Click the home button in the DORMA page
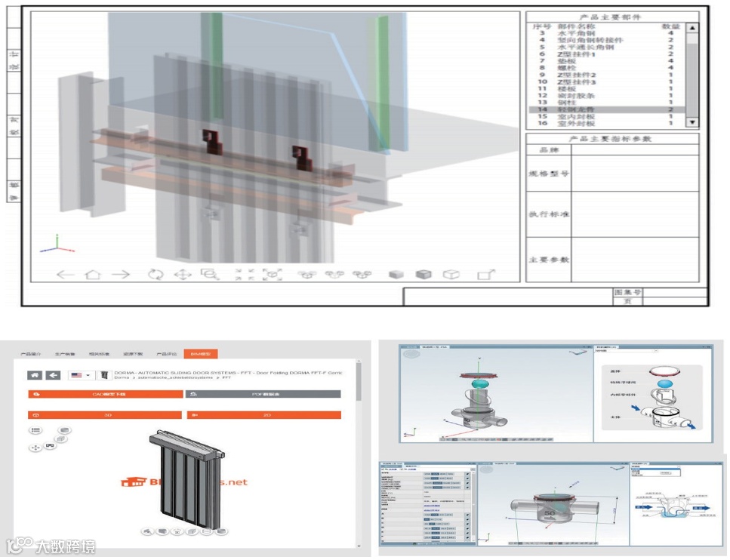The height and width of the screenshot is (560, 730). pyautogui.click(x=35, y=375)
